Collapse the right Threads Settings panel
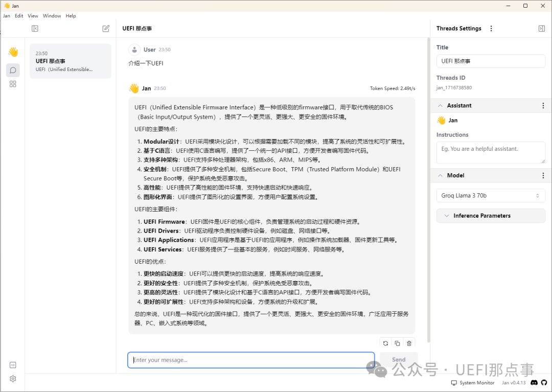The image size is (552, 392). [x=542, y=29]
